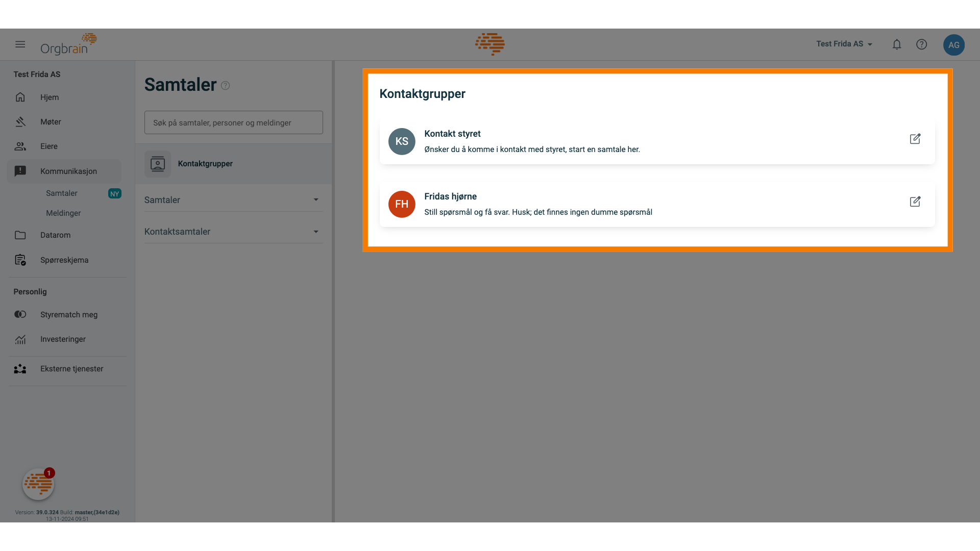Image resolution: width=980 pixels, height=551 pixels.
Task: Edit the Fridas hjørne group
Action: 915,202
